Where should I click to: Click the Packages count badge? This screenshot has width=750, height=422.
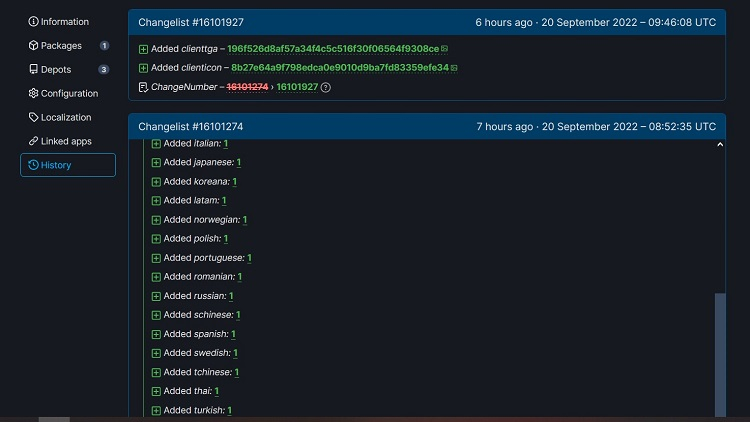coord(104,45)
